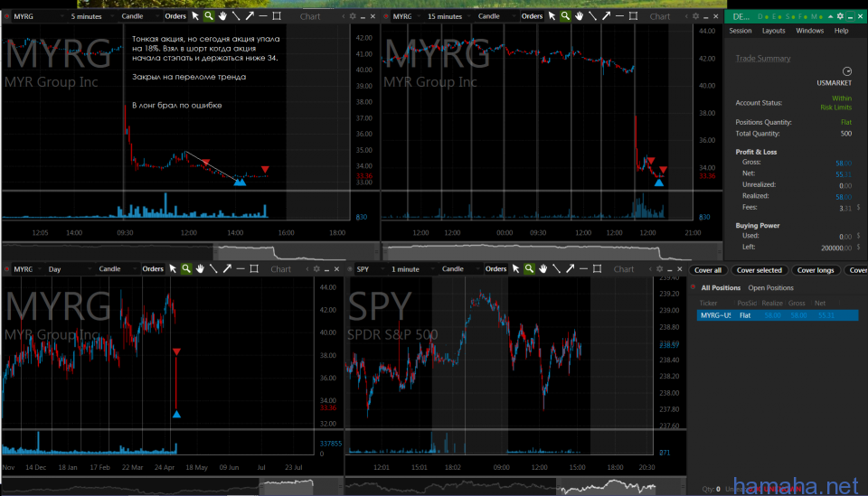Select the pointer tool in the MYRG Day chart

tap(173, 268)
